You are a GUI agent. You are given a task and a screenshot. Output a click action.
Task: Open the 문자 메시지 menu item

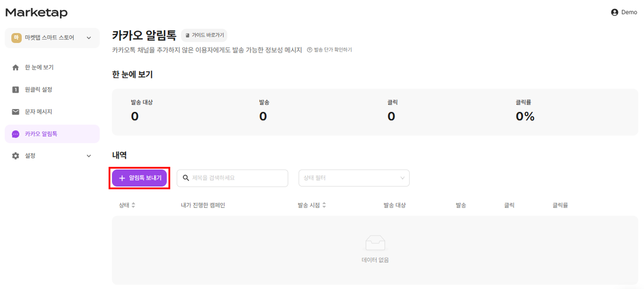tap(38, 112)
